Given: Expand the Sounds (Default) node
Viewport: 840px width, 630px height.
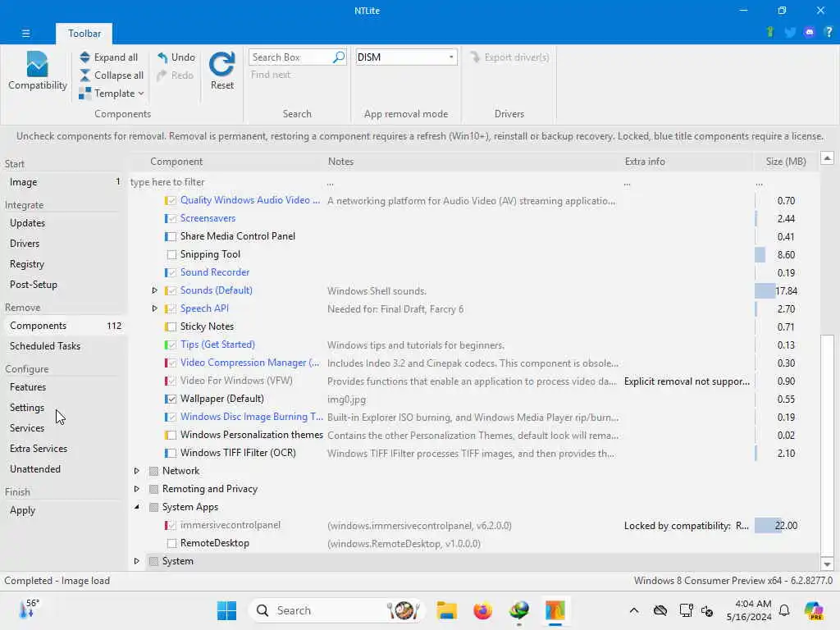Looking at the screenshot, I should coord(154,290).
